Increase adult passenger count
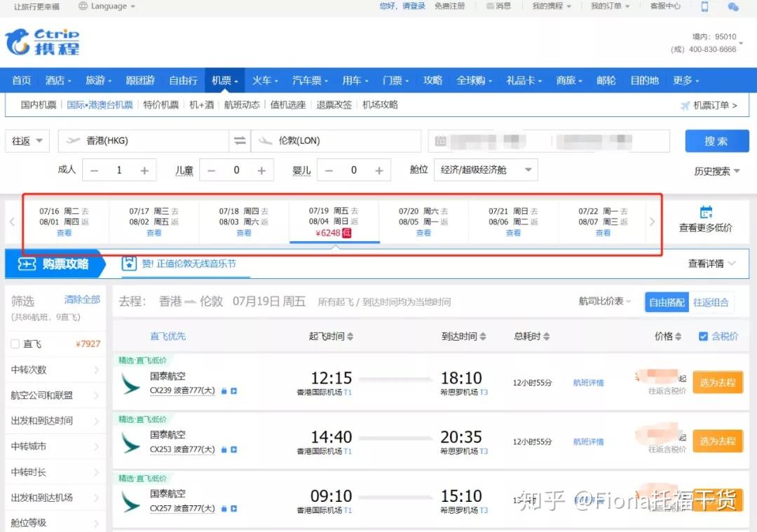This screenshot has width=757, height=532. coord(144,170)
